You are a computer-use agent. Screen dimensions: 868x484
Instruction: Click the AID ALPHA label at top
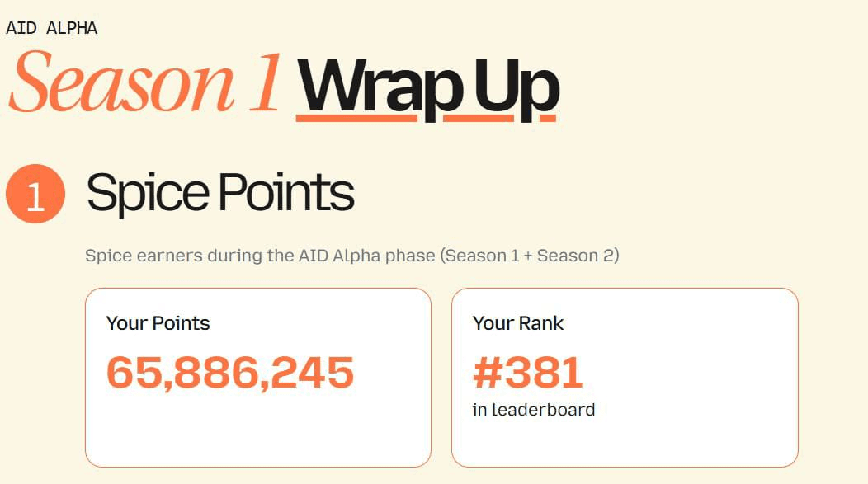point(51,28)
